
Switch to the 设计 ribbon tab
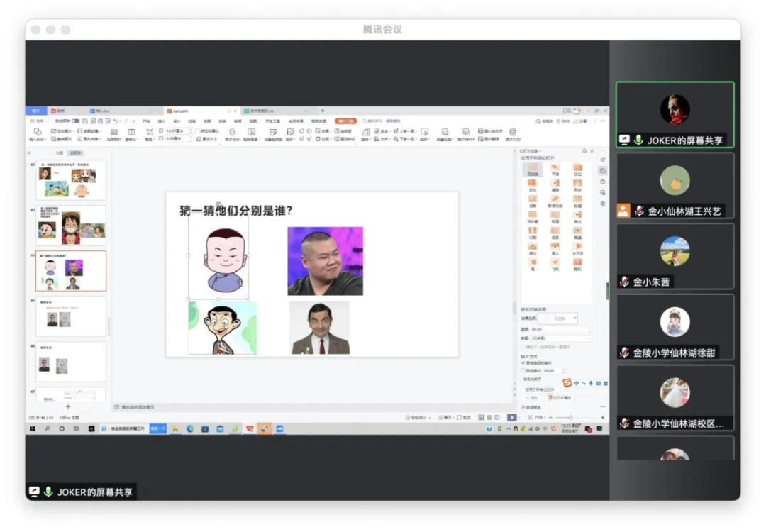tap(177, 121)
